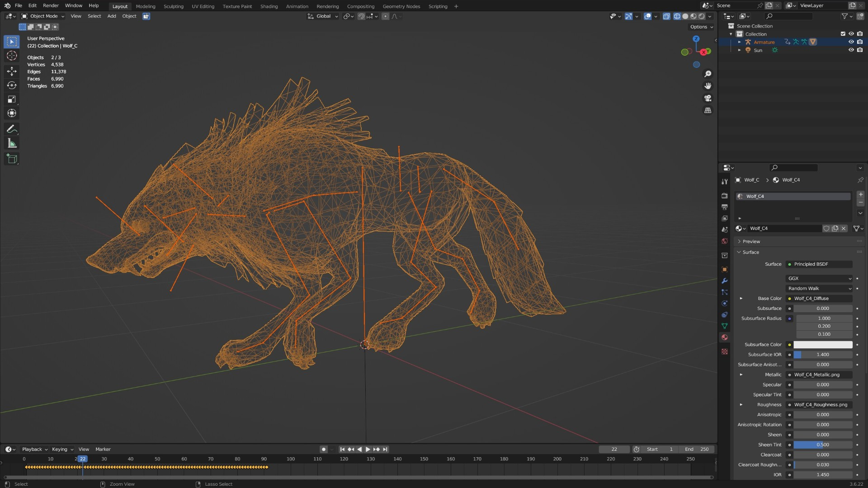
Task: Open Random Walk subsurface method dropdown
Action: tap(819, 289)
